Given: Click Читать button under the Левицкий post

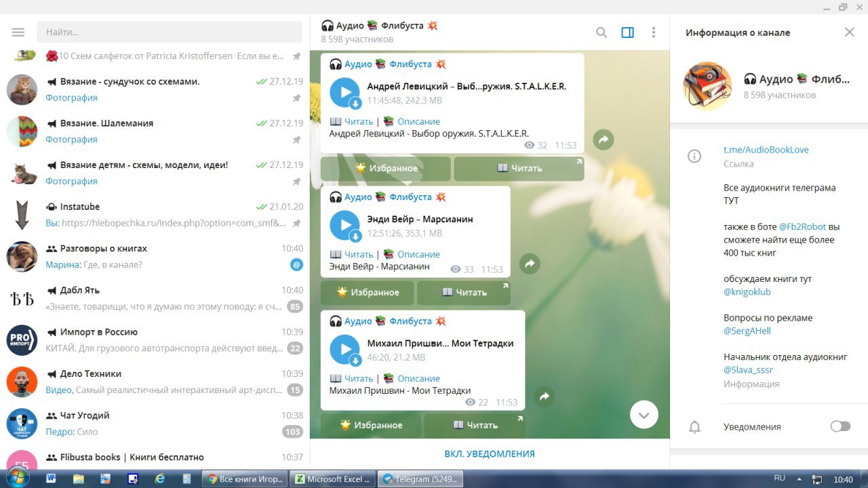Looking at the screenshot, I should click(x=519, y=168).
